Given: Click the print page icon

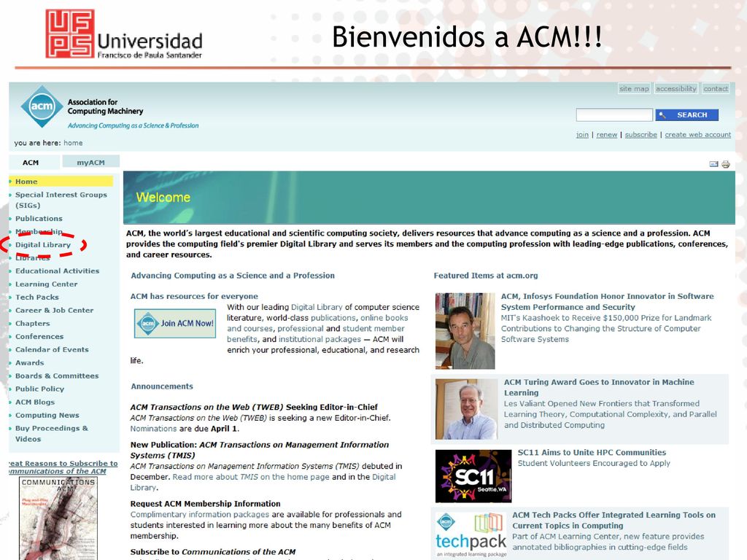Looking at the screenshot, I should point(726,164).
